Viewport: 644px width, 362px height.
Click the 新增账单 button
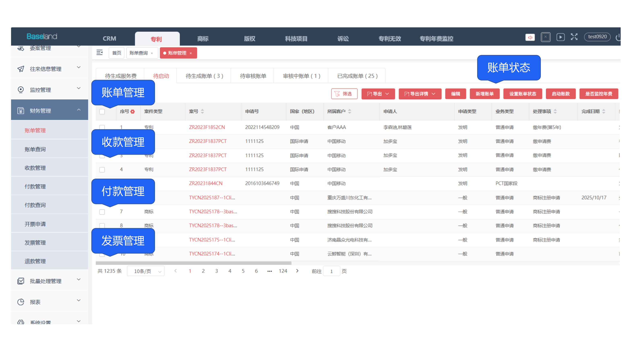(x=484, y=94)
